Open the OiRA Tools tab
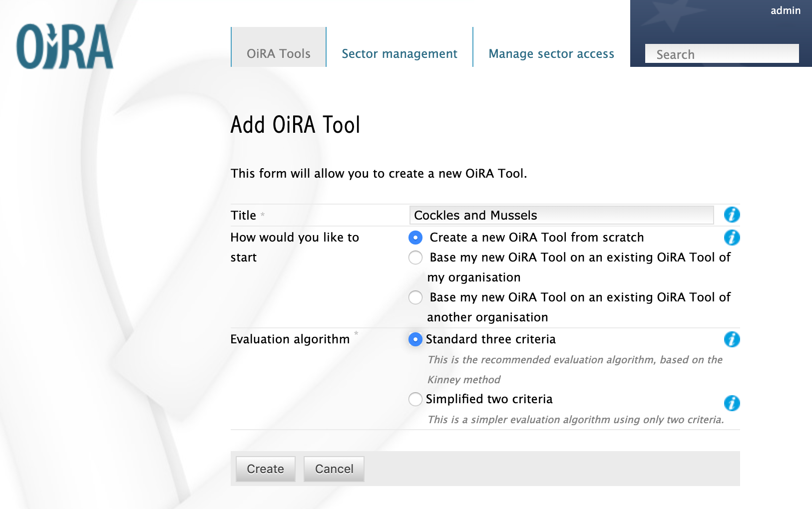The width and height of the screenshot is (812, 509). coord(279,53)
